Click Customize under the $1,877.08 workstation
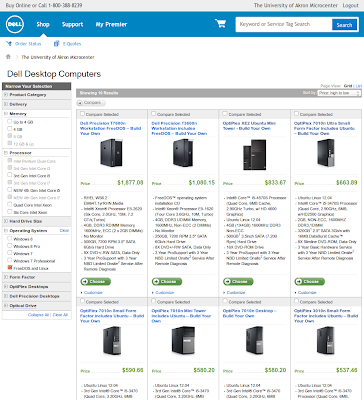The height and width of the screenshot is (400, 364). 93,293
